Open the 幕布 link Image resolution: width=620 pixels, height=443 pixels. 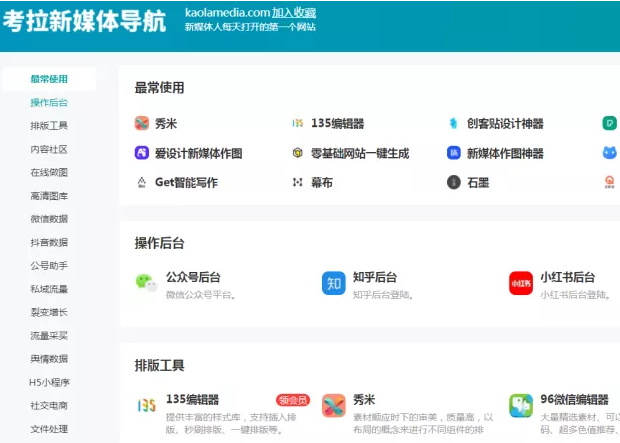tap(321, 182)
